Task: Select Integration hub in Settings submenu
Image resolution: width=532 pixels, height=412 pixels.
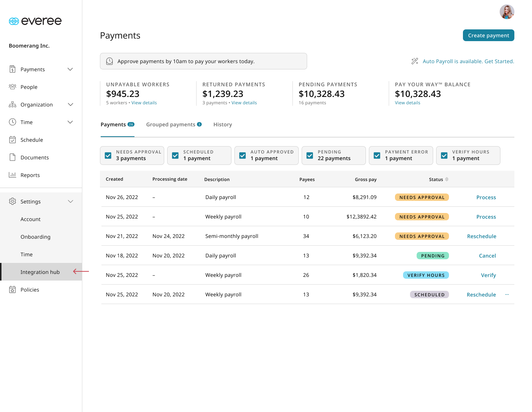Action: [x=40, y=272]
